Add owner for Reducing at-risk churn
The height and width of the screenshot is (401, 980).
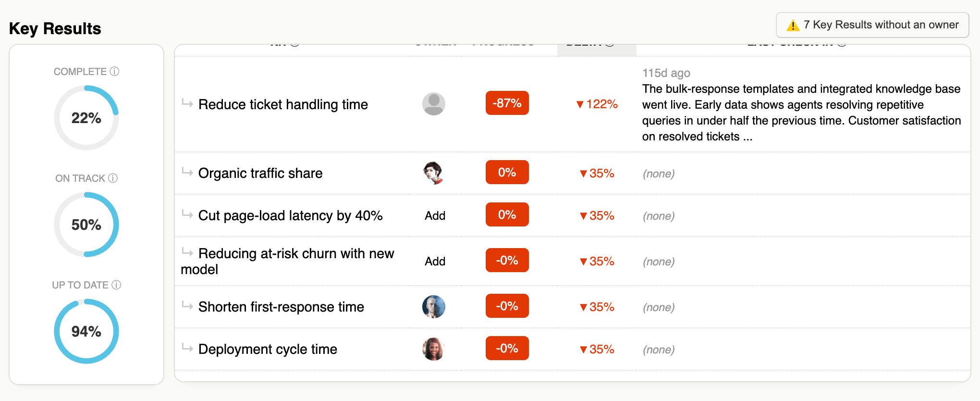point(435,262)
